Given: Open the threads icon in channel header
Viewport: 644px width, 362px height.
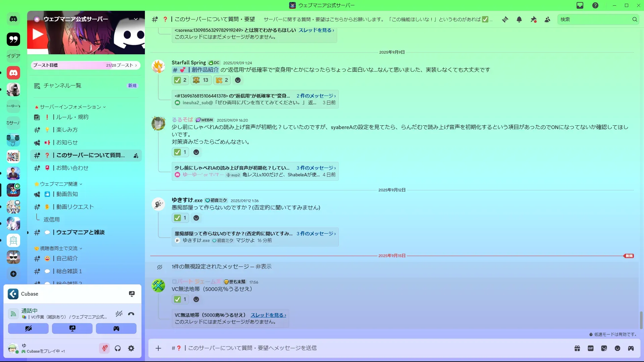Looking at the screenshot, I should coord(505,19).
